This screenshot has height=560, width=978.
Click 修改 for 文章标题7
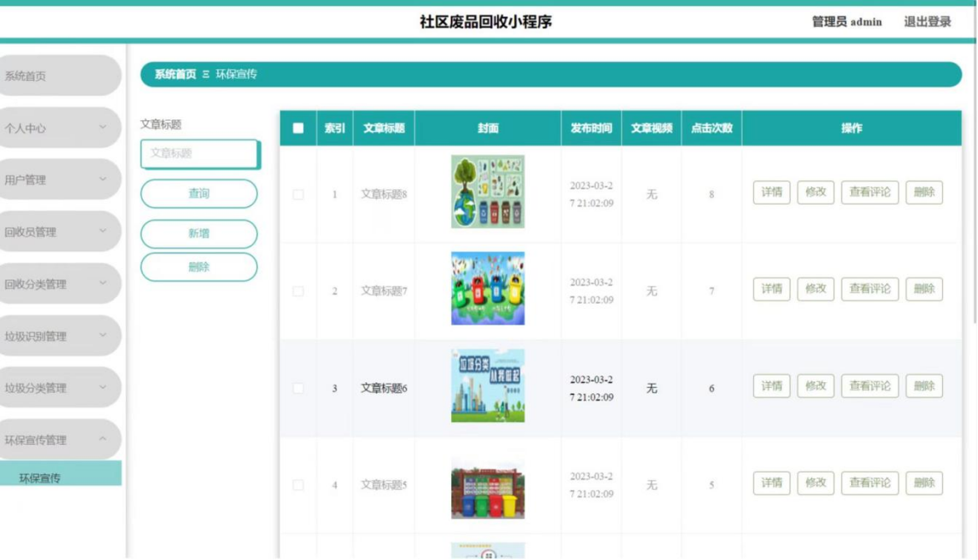click(816, 289)
